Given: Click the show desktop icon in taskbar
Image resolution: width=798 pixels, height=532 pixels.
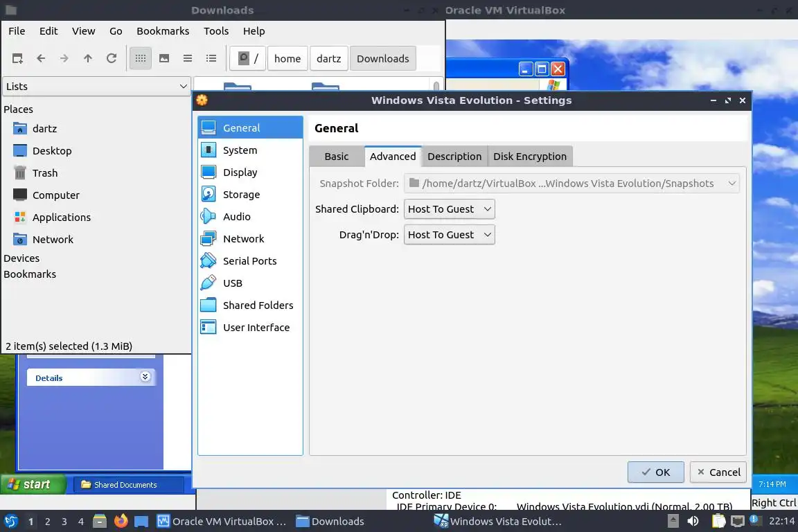Looking at the screenshot, I should 141,522.
